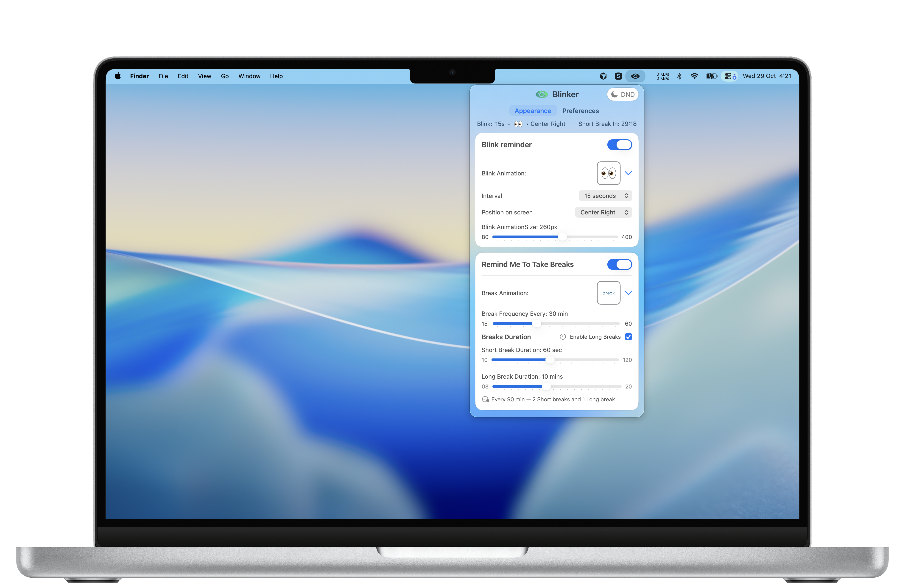Uncheck Enable Long Breaks
The image size is (905, 588).
click(x=628, y=337)
